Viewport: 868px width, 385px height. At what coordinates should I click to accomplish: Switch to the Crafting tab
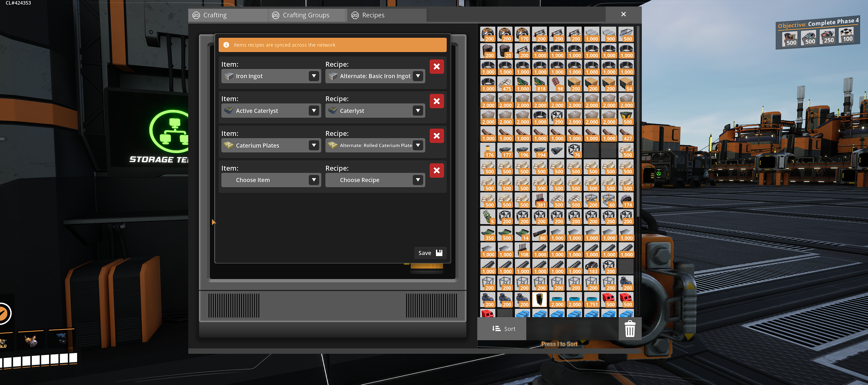point(228,15)
